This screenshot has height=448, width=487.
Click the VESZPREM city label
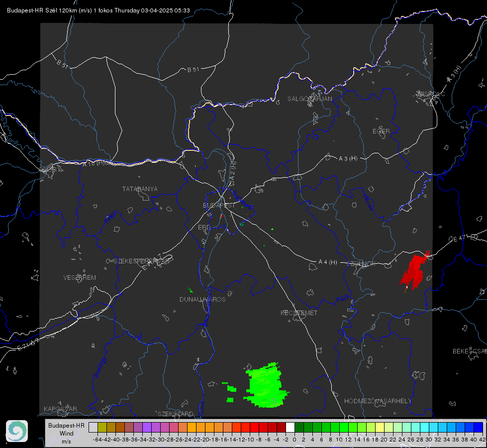coord(80,278)
